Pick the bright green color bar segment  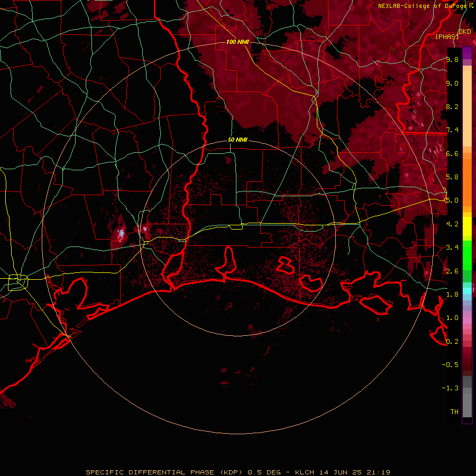tap(467, 254)
